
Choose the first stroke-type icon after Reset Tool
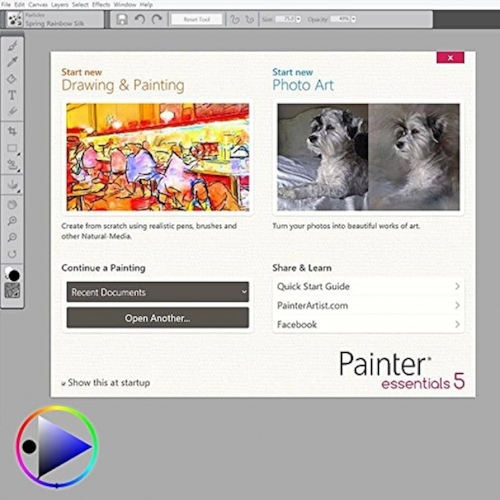click(235, 19)
